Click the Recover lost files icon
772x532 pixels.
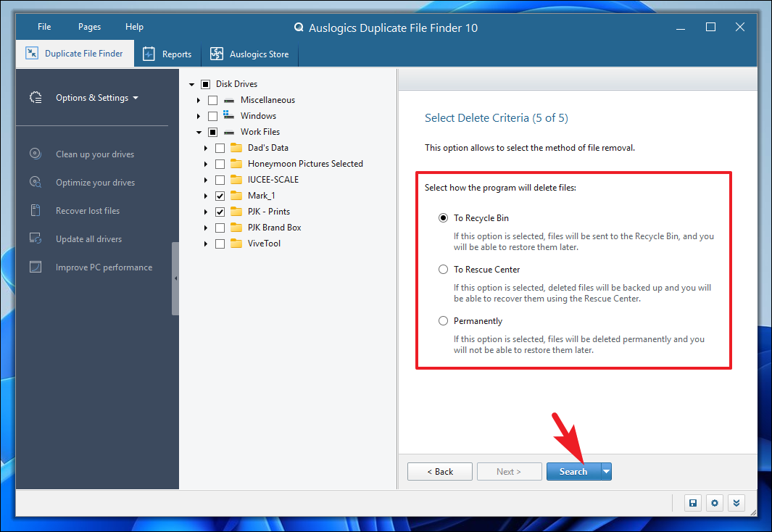[x=36, y=210]
